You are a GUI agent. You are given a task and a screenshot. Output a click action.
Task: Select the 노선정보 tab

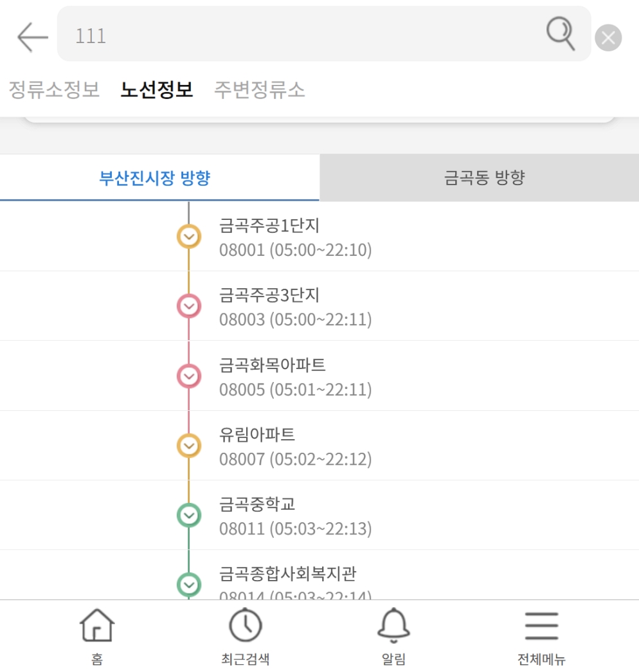point(157,89)
